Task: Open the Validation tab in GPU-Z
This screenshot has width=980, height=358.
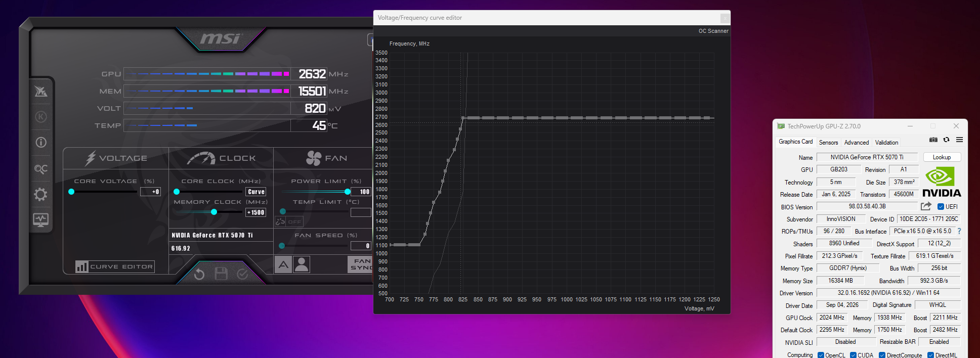Action: [886, 143]
